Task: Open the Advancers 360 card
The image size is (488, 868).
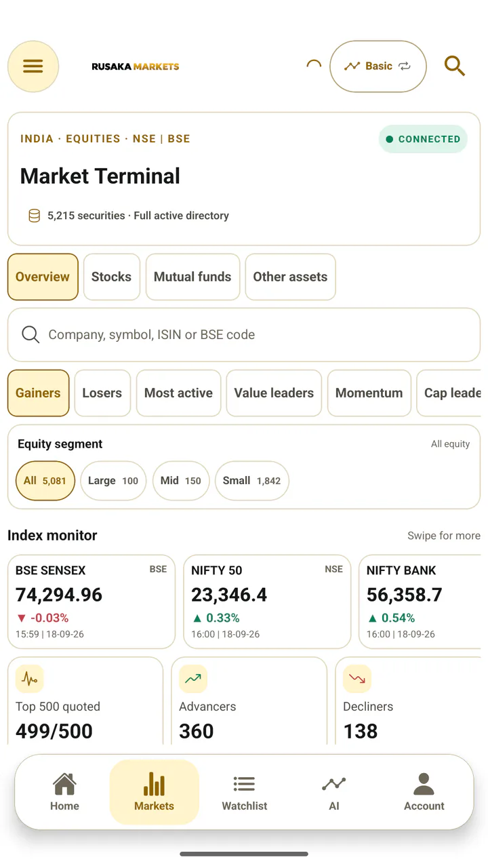Action: click(249, 701)
